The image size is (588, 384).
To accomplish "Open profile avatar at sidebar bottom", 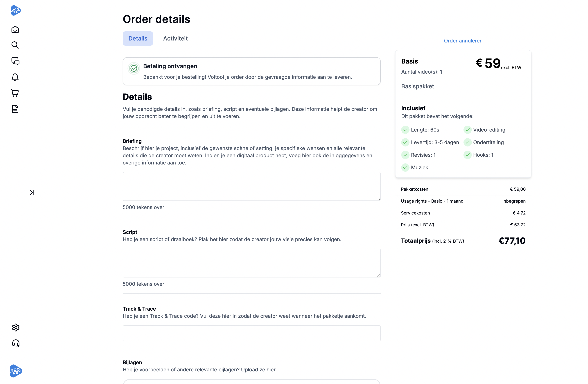I will tap(16, 371).
